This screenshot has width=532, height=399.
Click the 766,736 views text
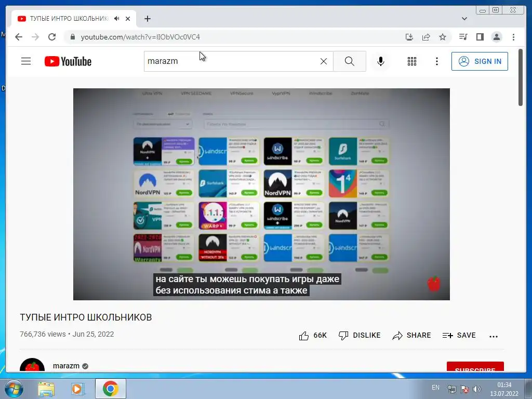[x=43, y=334]
